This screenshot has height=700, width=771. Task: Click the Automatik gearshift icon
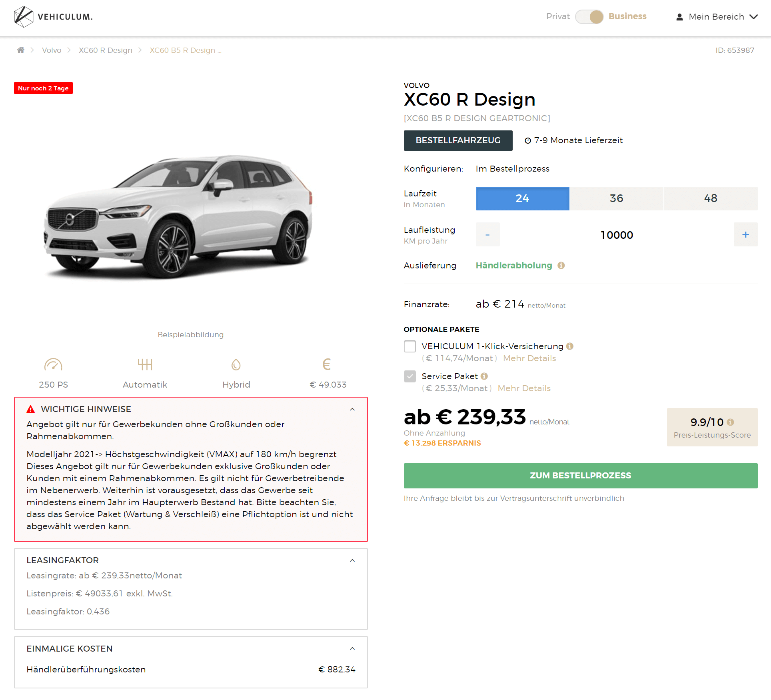click(x=145, y=364)
